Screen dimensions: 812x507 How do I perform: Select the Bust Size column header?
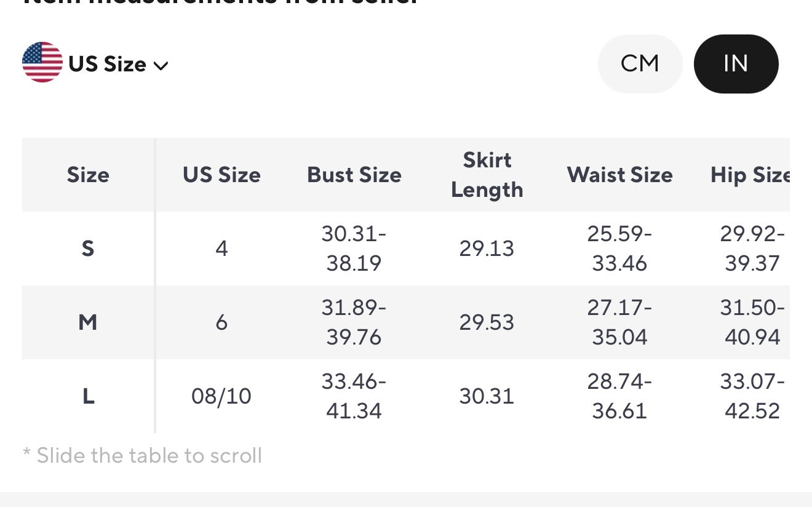coord(354,175)
